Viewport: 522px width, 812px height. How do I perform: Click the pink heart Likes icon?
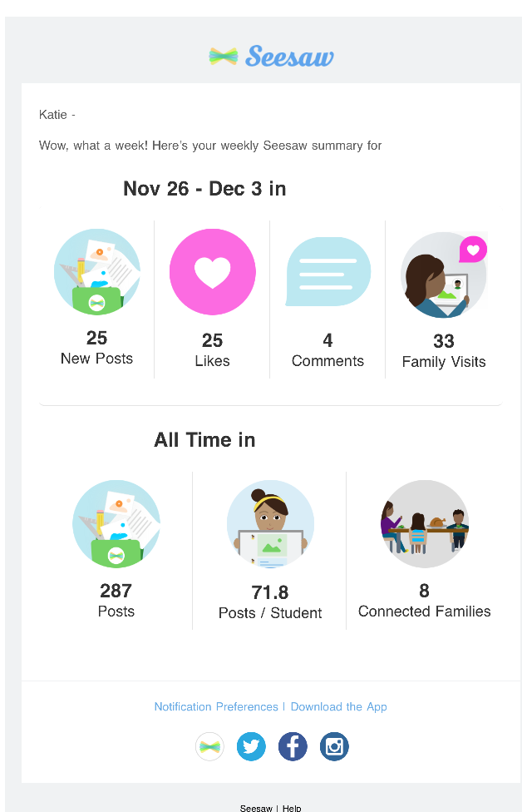click(213, 272)
